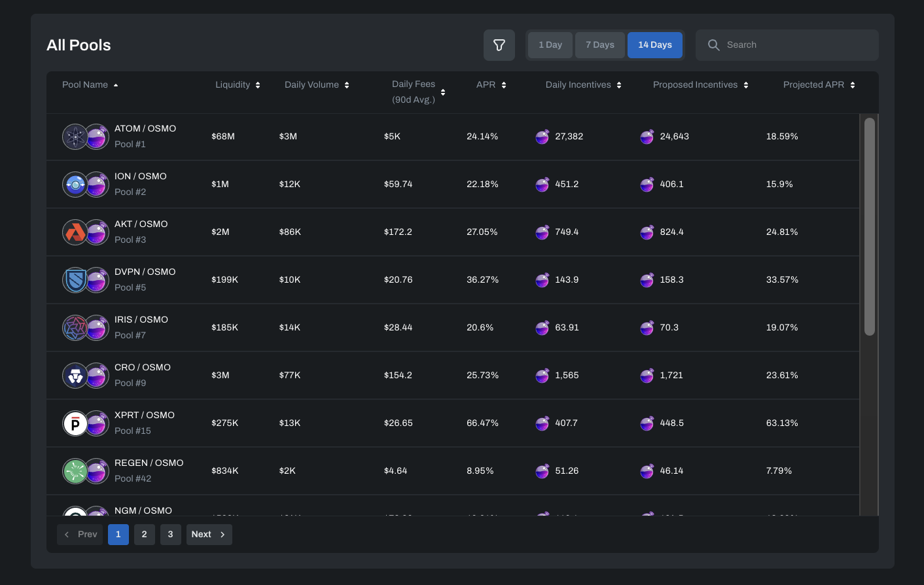Click OSMO icon beside 143.9 daily incentives

(542, 280)
